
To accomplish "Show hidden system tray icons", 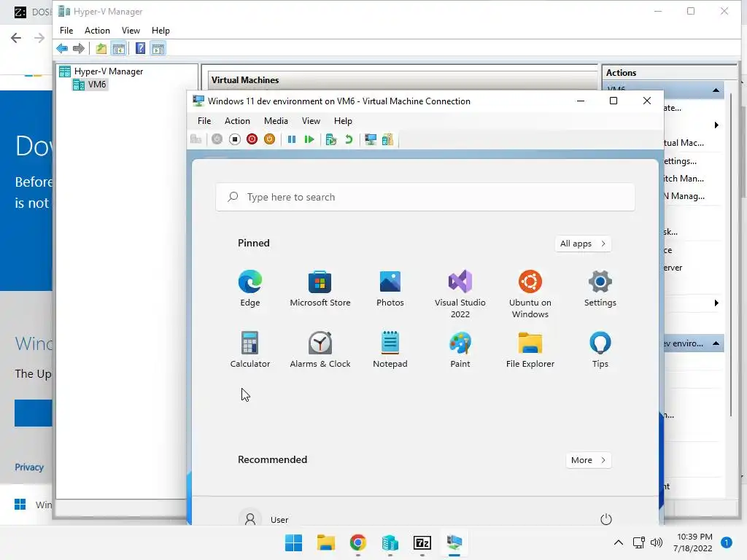I will coord(619,542).
